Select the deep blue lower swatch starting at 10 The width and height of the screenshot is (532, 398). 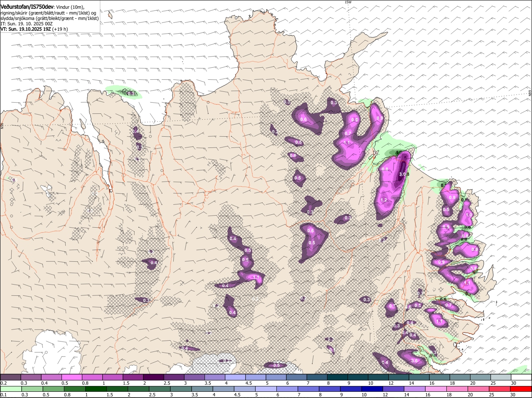point(372,389)
